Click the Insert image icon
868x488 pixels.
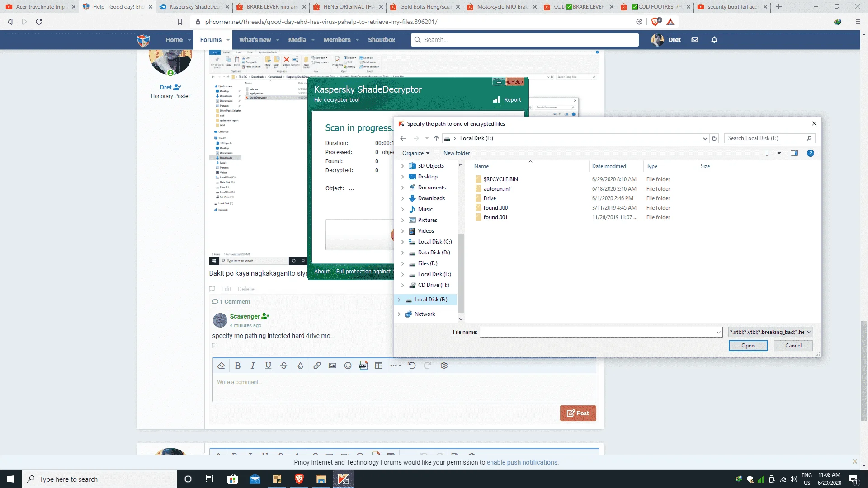click(332, 366)
